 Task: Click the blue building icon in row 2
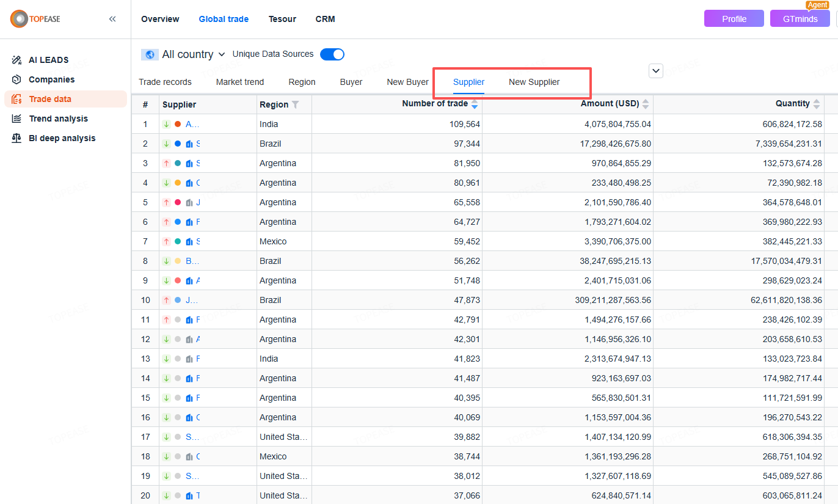pos(189,144)
